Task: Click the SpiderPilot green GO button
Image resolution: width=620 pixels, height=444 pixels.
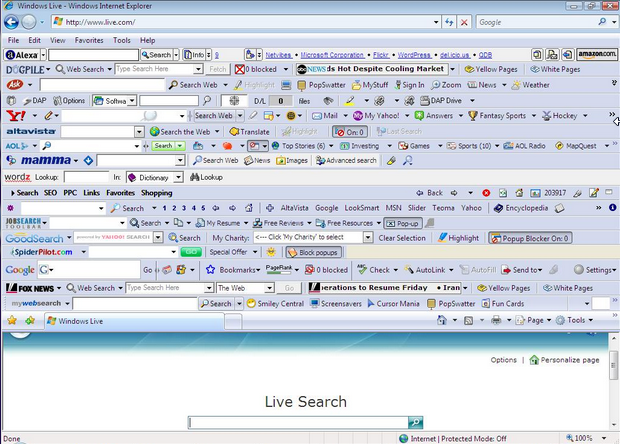Action: click(x=191, y=252)
